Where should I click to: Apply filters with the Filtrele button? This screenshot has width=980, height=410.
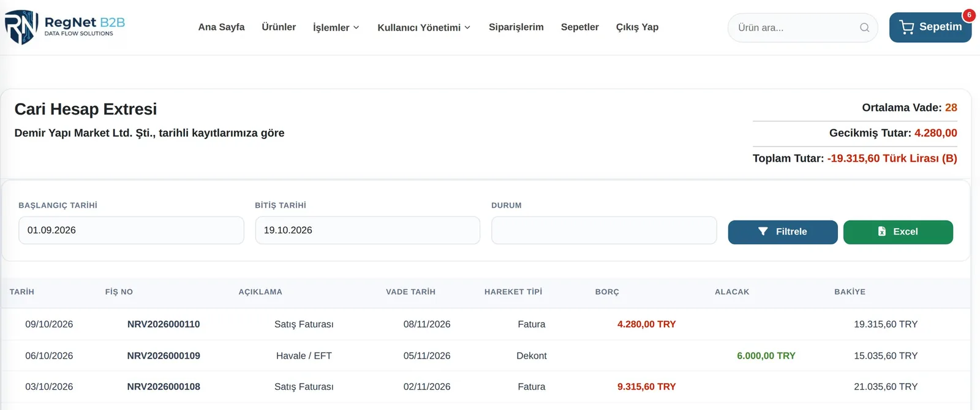[783, 232]
